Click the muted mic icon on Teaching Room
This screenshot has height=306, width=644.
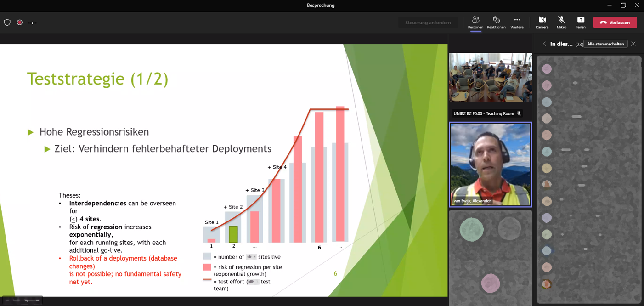[519, 113]
